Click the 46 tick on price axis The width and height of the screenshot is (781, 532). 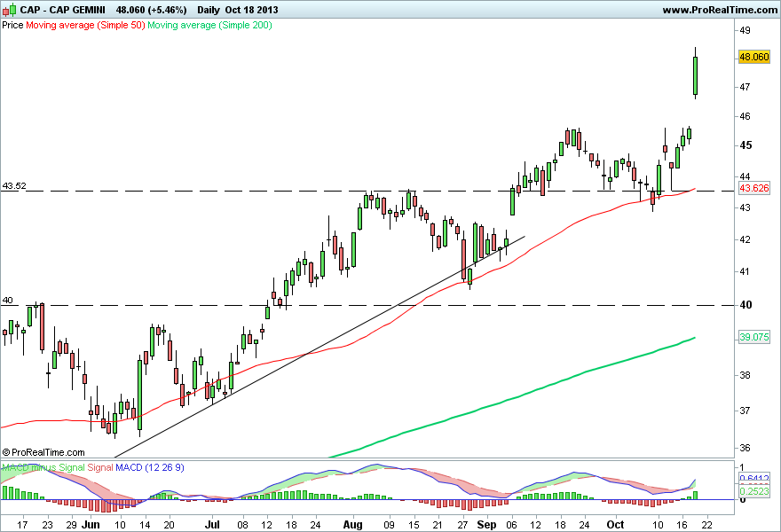(x=745, y=116)
